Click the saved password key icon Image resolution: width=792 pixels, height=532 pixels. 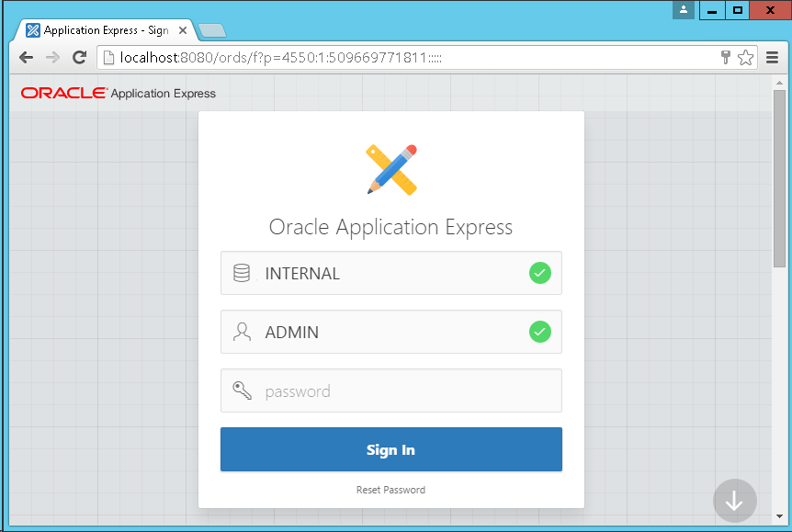[725, 58]
